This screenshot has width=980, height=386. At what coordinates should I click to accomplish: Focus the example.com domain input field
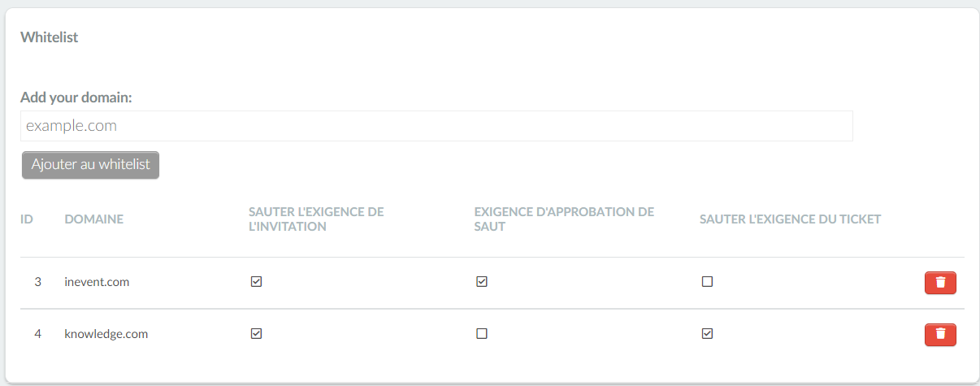pyautogui.click(x=436, y=126)
